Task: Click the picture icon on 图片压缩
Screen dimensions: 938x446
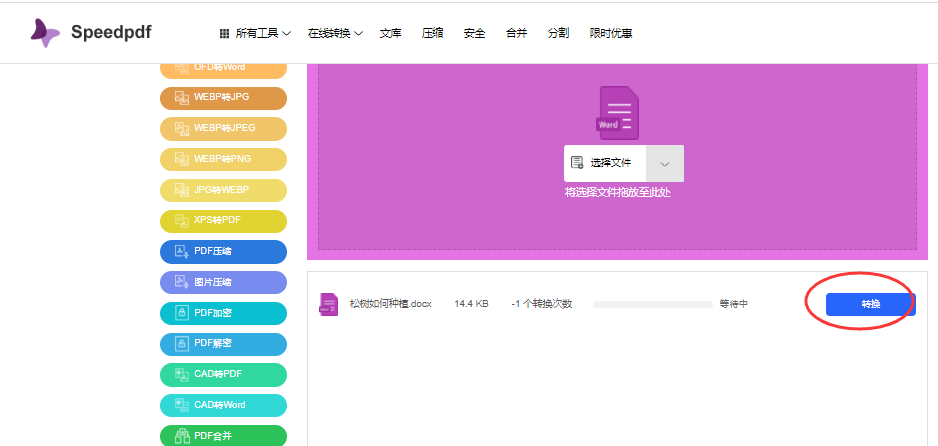Action: point(182,282)
